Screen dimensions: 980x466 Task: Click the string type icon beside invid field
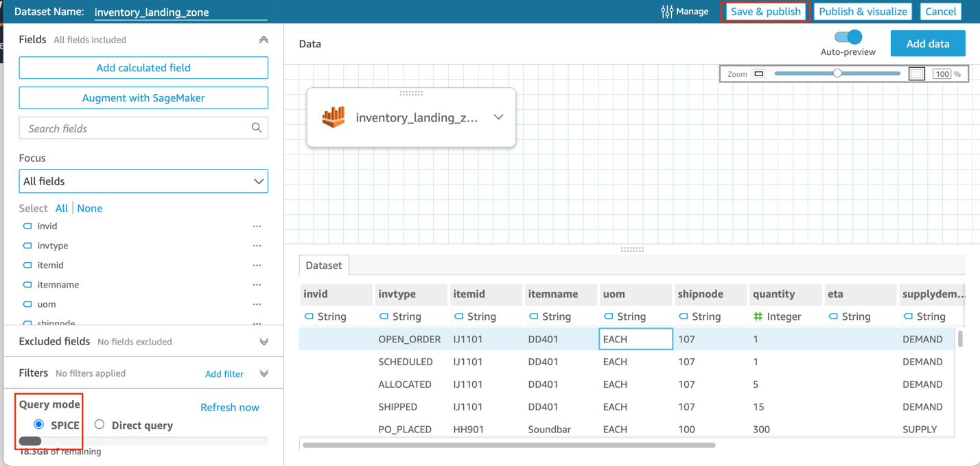tap(27, 226)
